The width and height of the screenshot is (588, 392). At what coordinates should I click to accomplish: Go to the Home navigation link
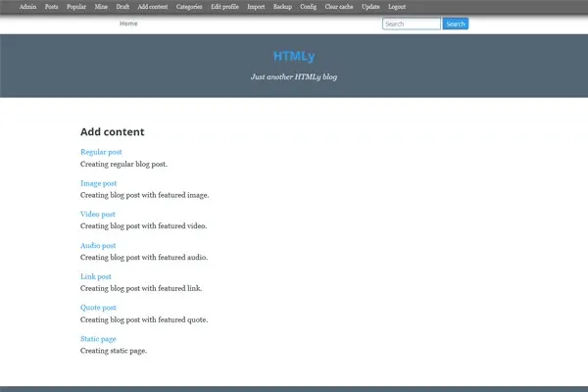click(x=128, y=24)
